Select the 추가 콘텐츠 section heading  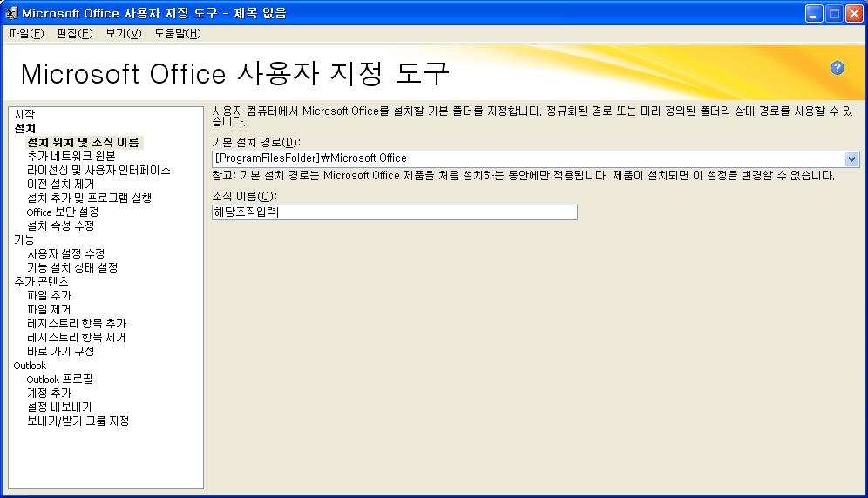41,281
